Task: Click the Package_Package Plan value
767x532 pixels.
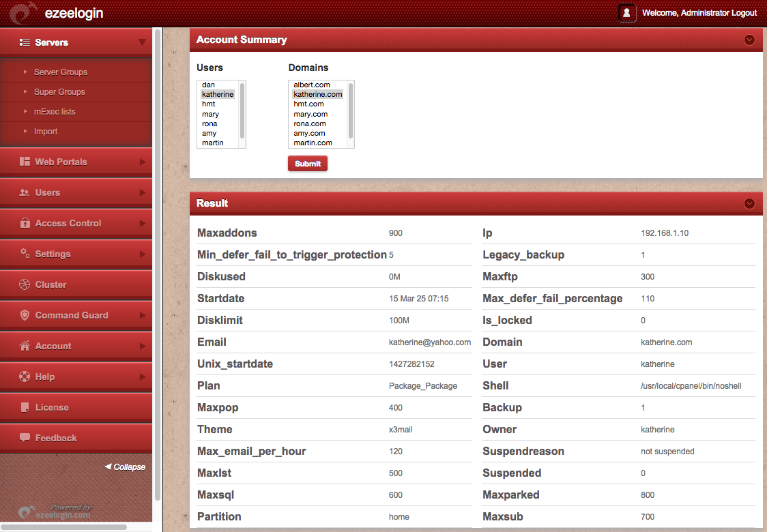Action: [423, 386]
